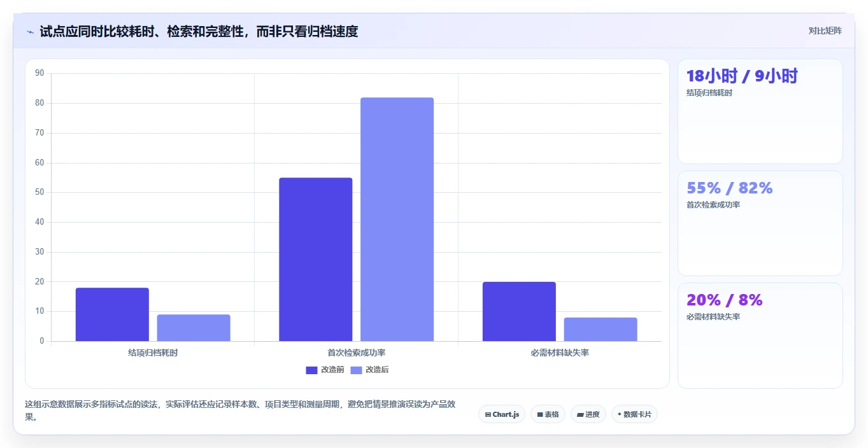
Task: Open the 对比矩阵 link
Action: tap(825, 31)
